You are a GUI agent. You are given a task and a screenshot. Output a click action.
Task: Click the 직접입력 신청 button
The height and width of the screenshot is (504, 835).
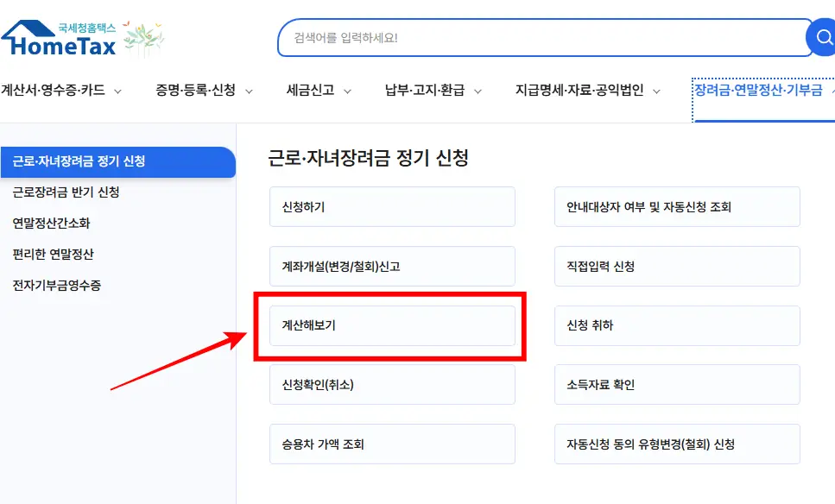click(676, 266)
